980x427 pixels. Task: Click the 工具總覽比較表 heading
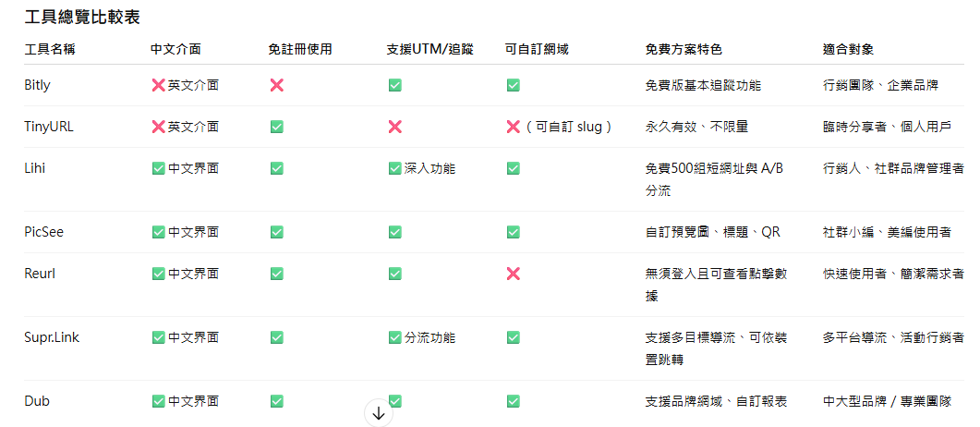click(82, 17)
